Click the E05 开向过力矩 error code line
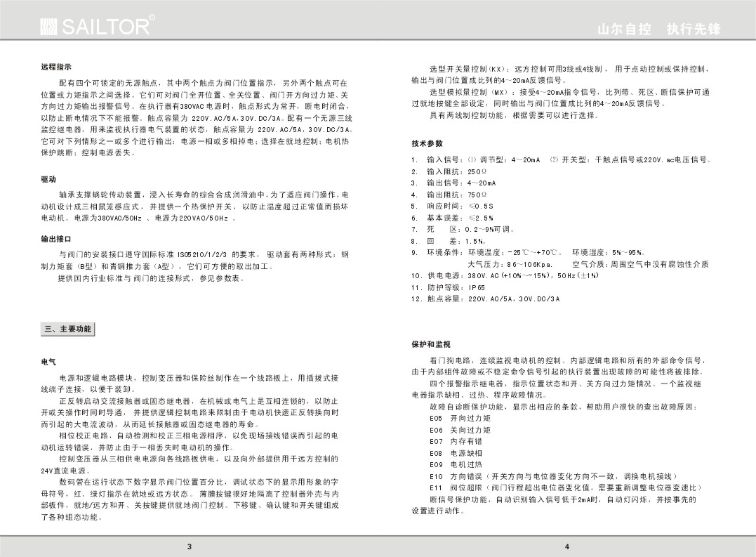This screenshot has height=557, width=756. pyautogui.click(x=460, y=419)
